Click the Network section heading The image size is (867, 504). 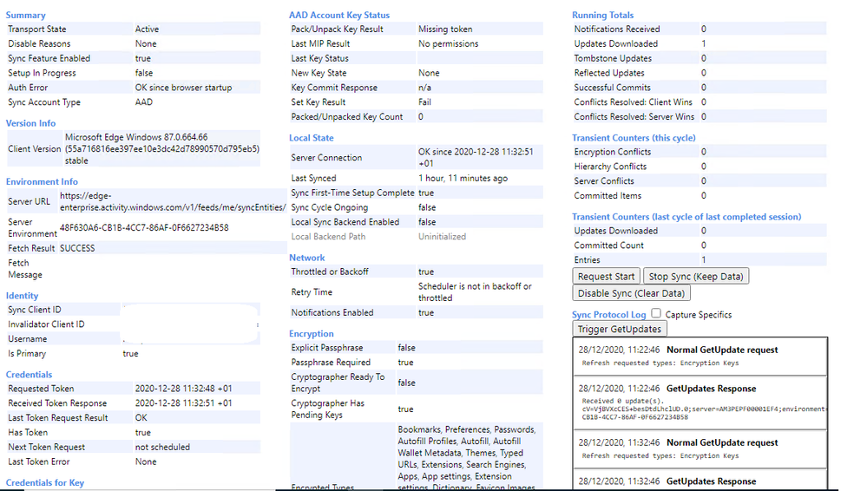tap(307, 258)
